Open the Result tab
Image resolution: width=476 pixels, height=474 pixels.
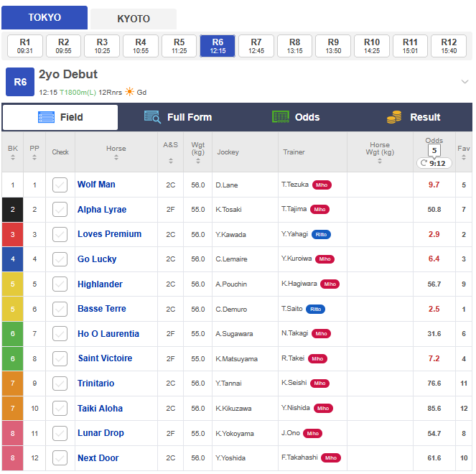tap(414, 117)
